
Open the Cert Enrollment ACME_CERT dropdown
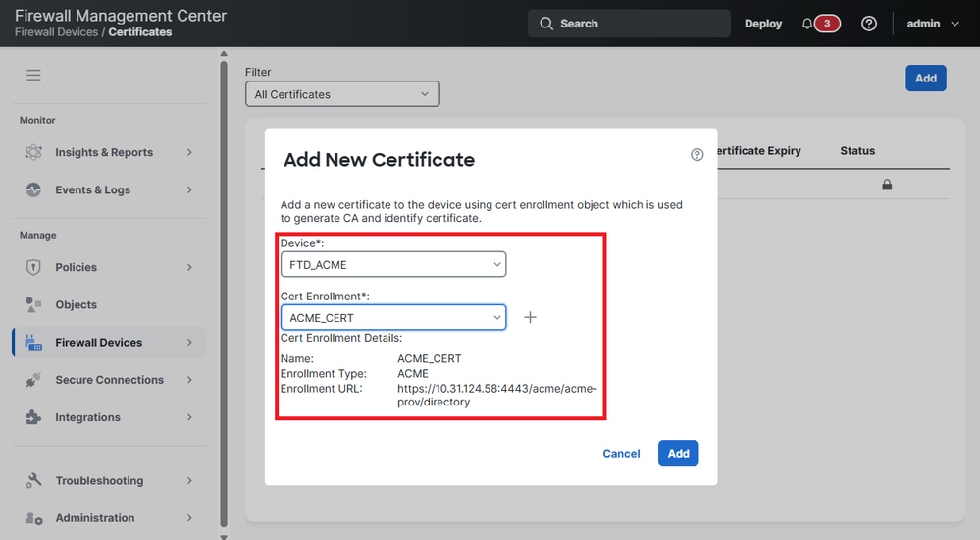[393, 318]
